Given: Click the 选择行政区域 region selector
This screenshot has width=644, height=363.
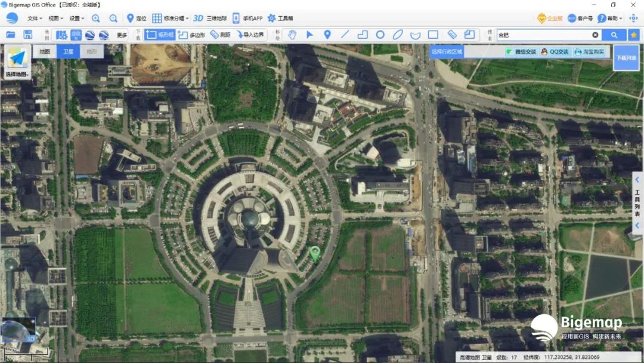Looking at the screenshot, I should tap(447, 51).
